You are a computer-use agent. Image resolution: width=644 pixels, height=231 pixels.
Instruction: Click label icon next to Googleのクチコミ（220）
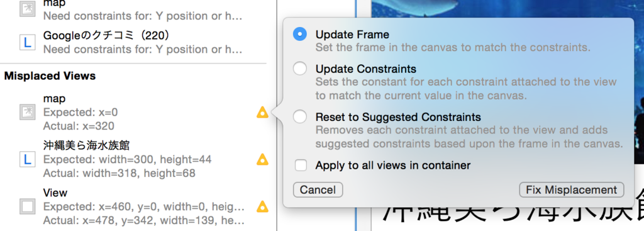coord(28,42)
